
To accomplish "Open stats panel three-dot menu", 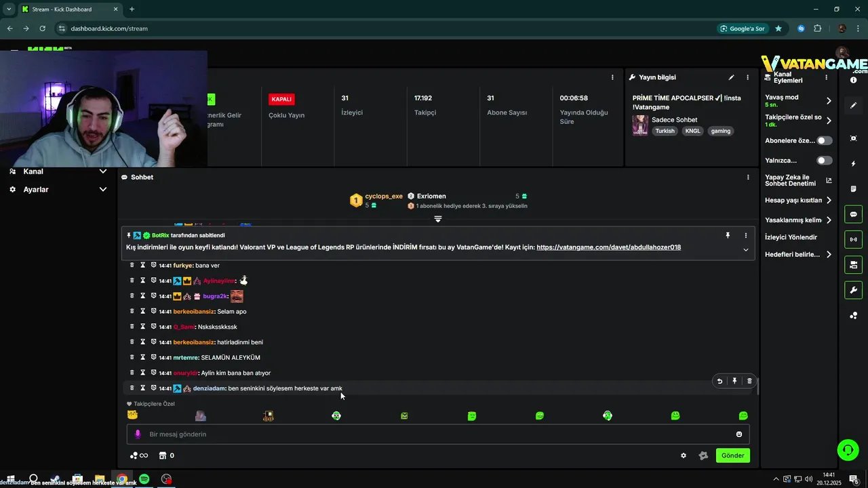I will 612,77.
